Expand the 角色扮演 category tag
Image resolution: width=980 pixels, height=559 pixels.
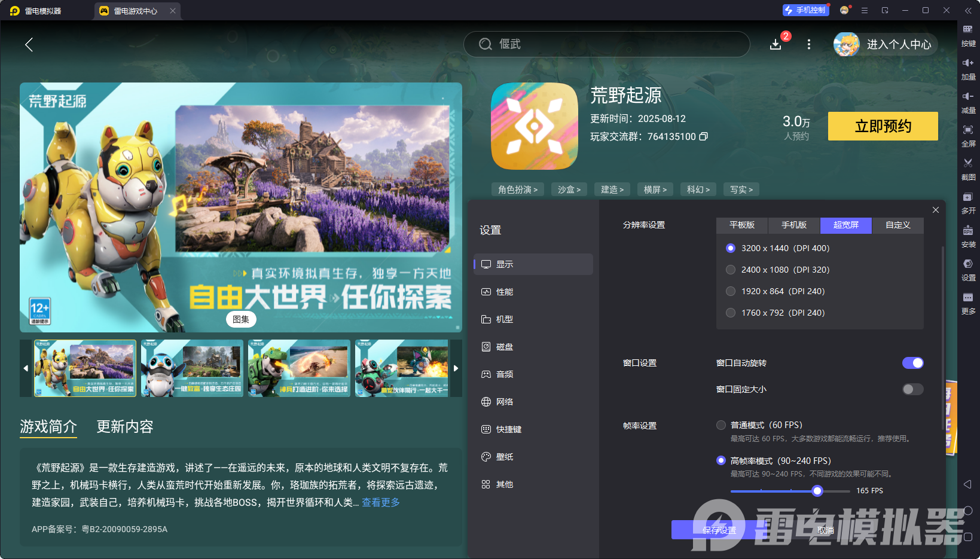517,190
